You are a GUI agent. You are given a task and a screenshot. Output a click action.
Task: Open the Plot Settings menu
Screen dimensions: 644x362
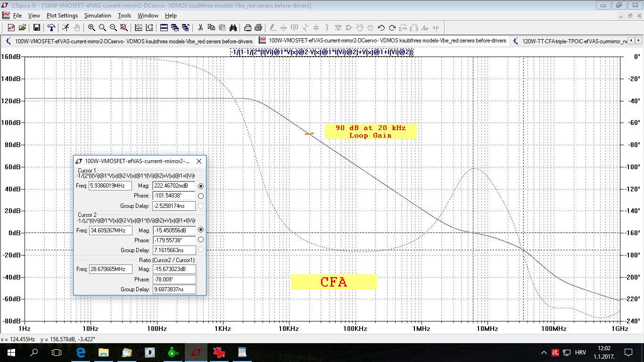(62, 16)
